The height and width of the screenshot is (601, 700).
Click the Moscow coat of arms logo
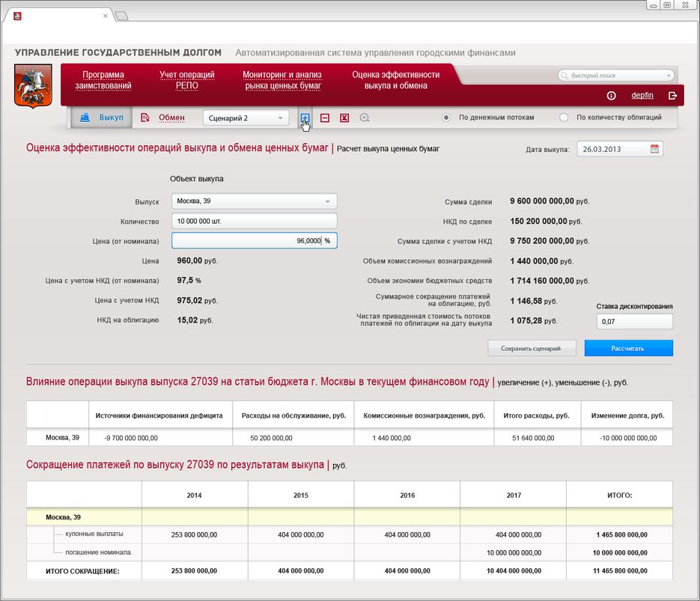click(33, 85)
